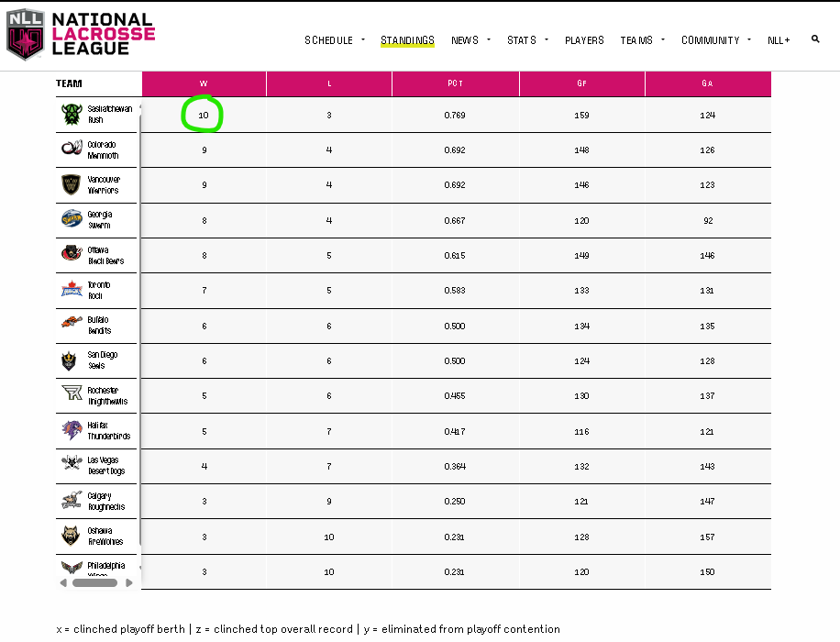Image resolution: width=840 pixels, height=642 pixels.
Task: Click the Vancouver Warriors team logo
Action: coord(72,185)
